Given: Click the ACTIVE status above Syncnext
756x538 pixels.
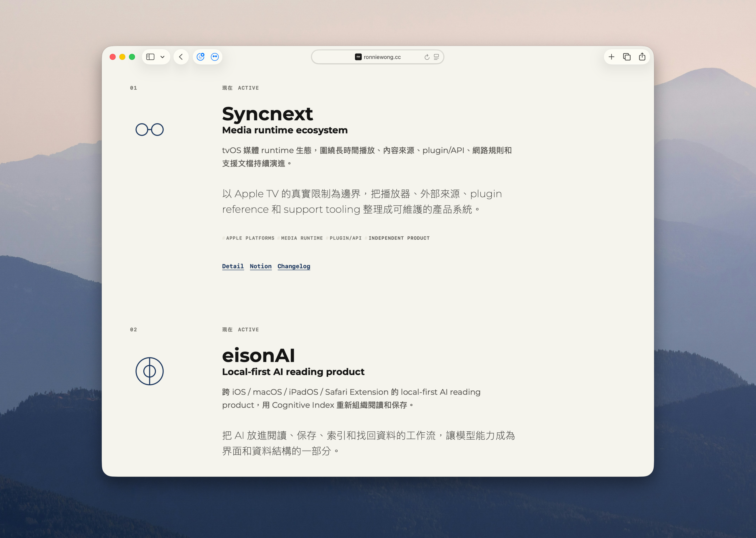Looking at the screenshot, I should point(248,88).
